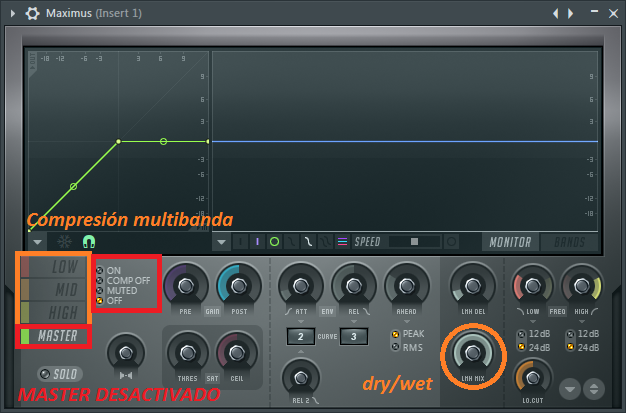Toggle white curve analysis icon

click(x=308, y=242)
